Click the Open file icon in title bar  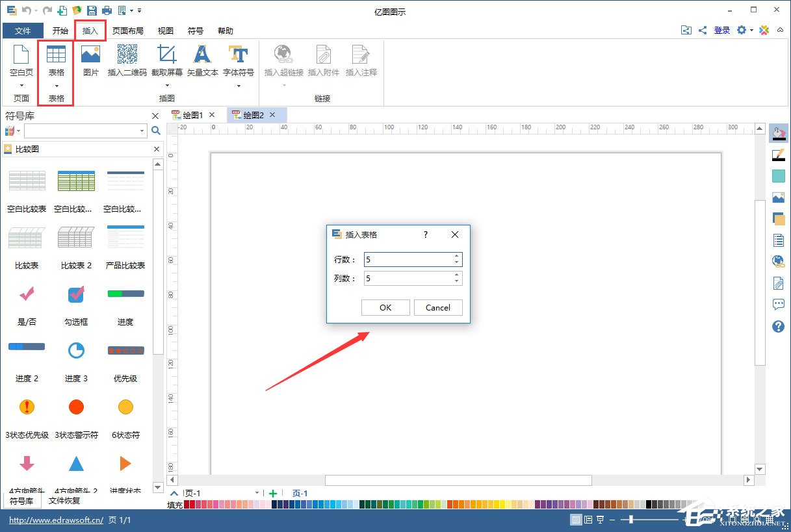click(77, 10)
